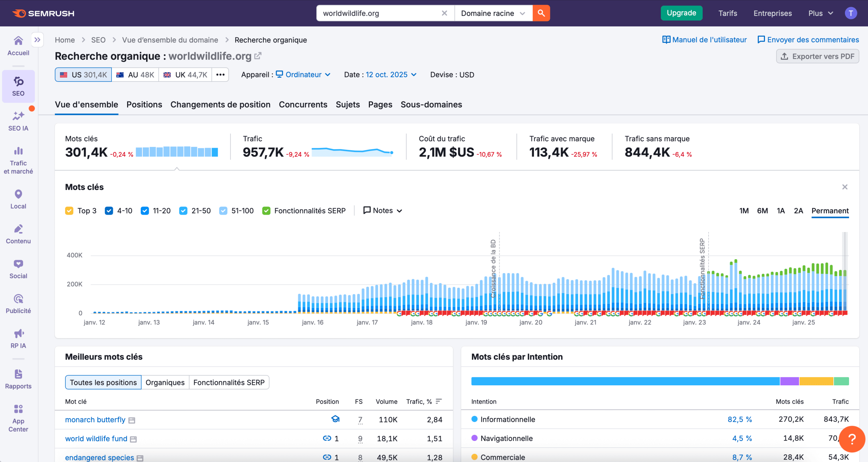Clear the worldwildlife.org search field

[444, 13]
